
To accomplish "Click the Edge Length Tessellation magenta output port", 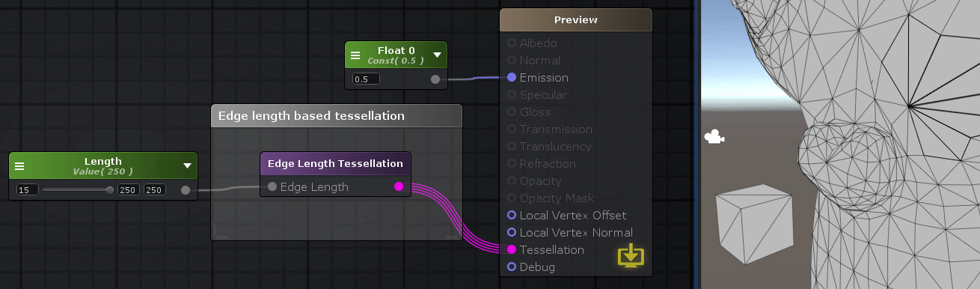I will (399, 186).
